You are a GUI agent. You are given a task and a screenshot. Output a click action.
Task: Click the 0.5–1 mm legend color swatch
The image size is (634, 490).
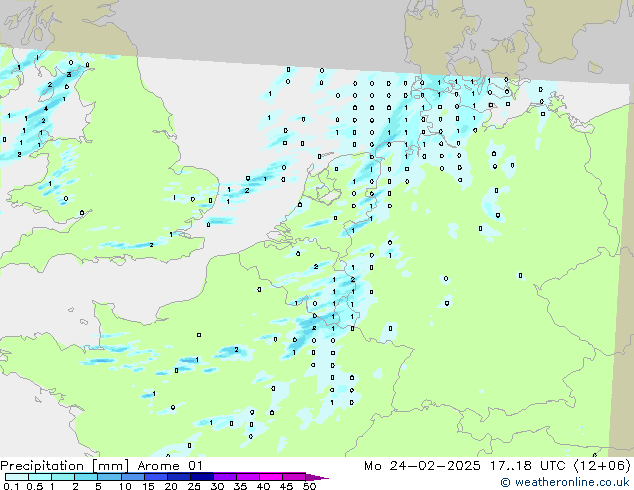pyautogui.click(x=40, y=477)
